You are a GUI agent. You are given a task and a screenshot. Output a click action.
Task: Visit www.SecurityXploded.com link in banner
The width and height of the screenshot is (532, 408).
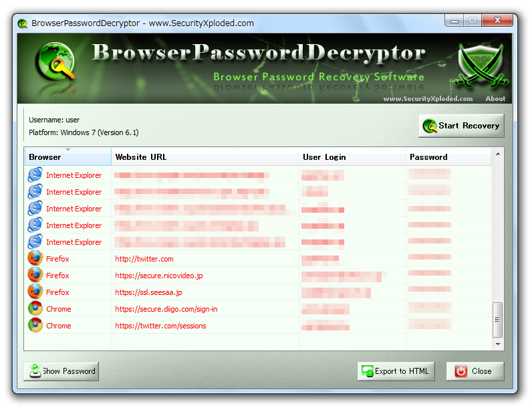coord(428,99)
